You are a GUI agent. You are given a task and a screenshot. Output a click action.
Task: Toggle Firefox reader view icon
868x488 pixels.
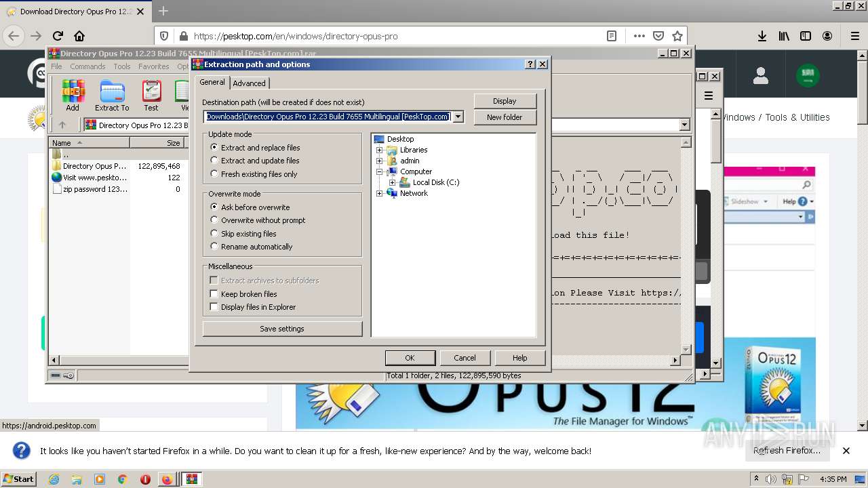pyautogui.click(x=611, y=36)
